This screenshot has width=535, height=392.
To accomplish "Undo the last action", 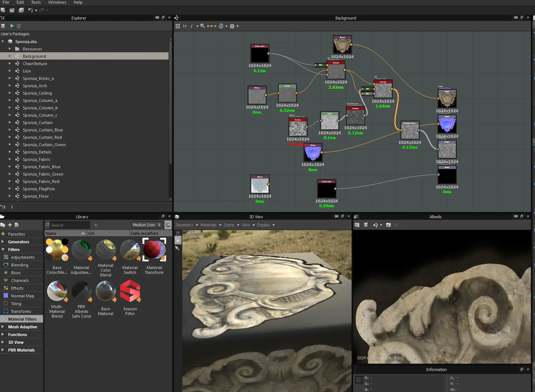I will [31, 10].
